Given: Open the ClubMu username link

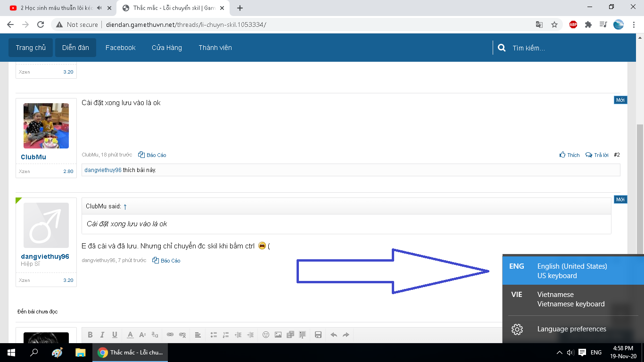Looking at the screenshot, I should [x=33, y=157].
